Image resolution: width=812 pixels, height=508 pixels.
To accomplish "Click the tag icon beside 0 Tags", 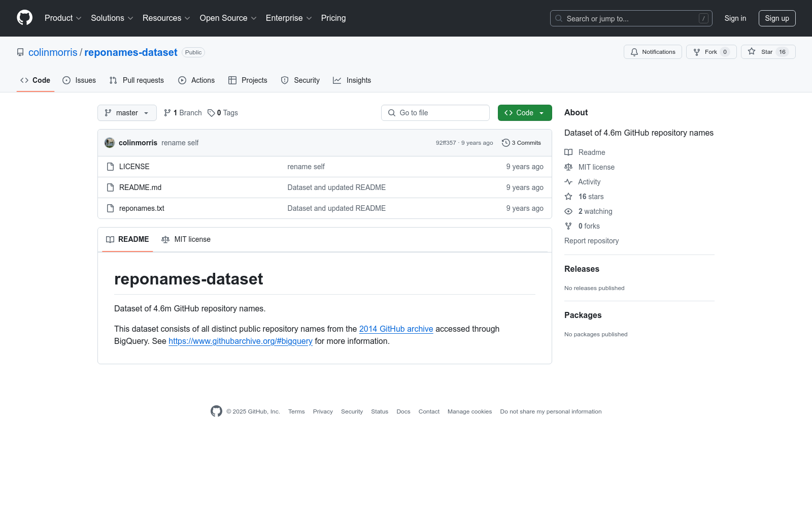I will [x=211, y=113].
